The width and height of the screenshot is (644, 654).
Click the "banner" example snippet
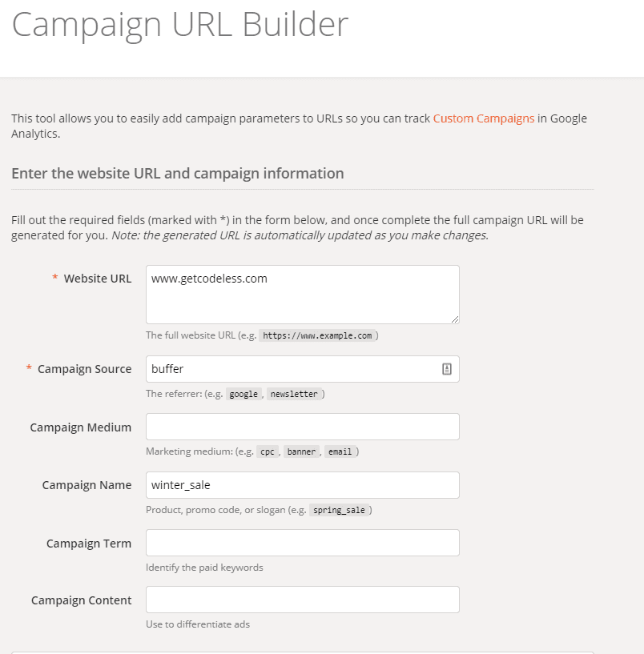coord(301,451)
